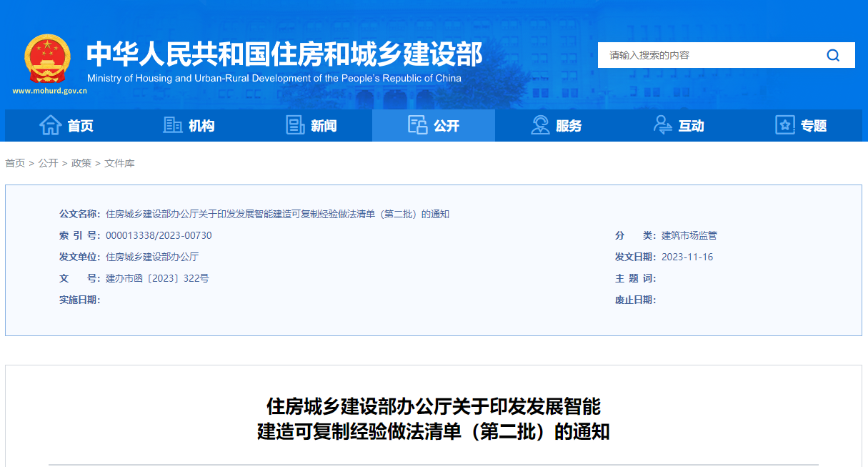Click the document number 建办市函〔2023〕322号
Viewport: 868px width, 467px height.
(x=157, y=278)
